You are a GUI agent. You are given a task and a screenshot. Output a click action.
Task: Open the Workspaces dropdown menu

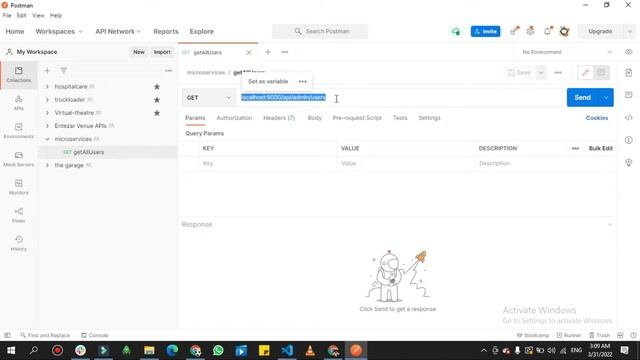pyautogui.click(x=59, y=31)
